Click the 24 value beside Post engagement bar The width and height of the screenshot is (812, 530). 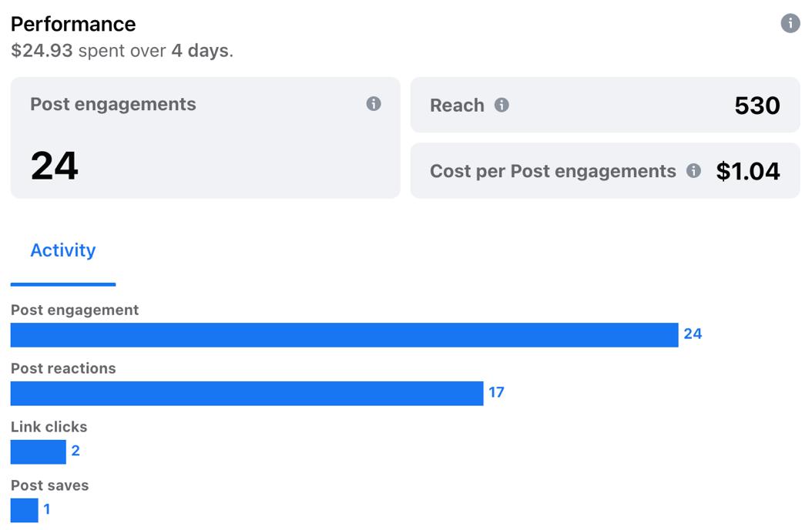[693, 334]
